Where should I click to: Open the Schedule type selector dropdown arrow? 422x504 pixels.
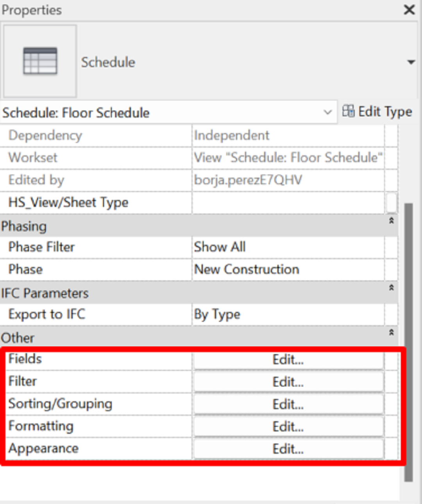pyautogui.click(x=411, y=62)
